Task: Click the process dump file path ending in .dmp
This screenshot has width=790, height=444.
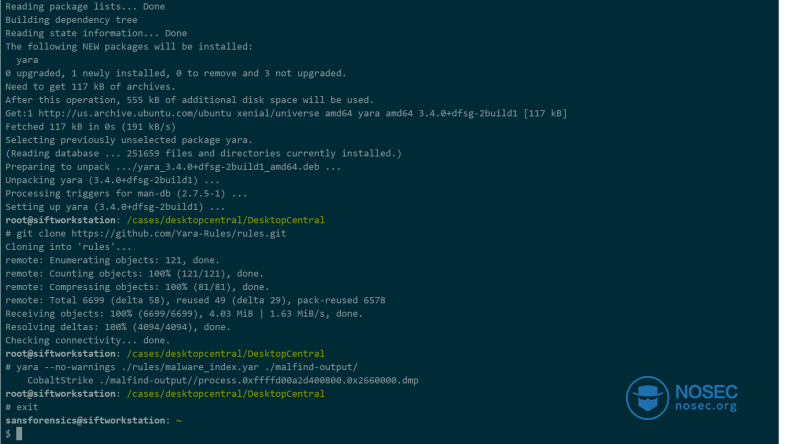Action: [258, 380]
